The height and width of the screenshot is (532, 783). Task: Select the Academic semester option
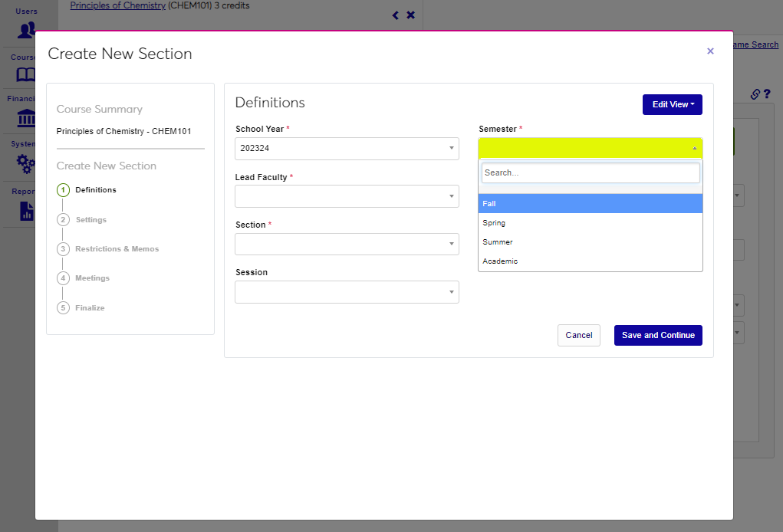click(x=590, y=261)
